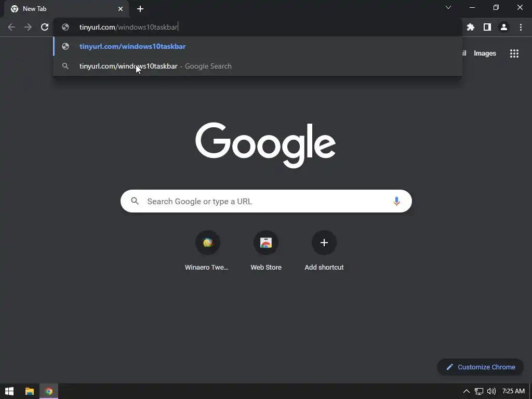
Task: Open the Chrome profile avatar
Action: click(504, 27)
